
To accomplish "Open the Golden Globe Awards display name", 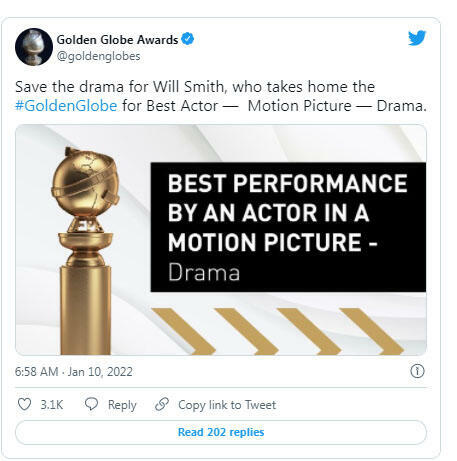I will point(117,40).
